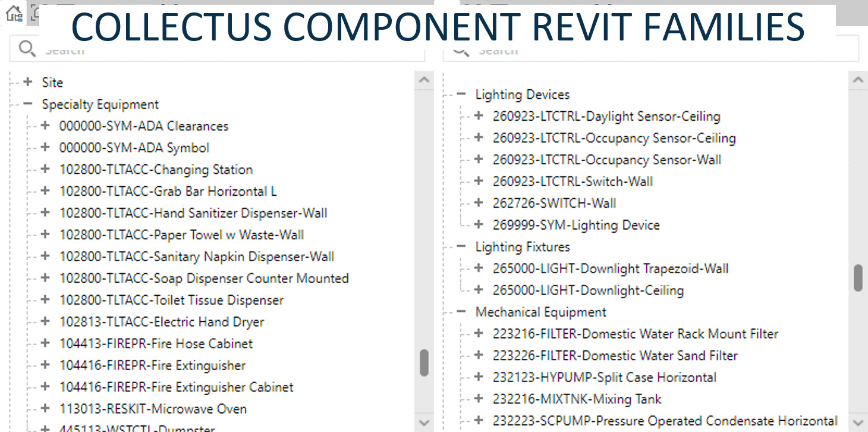
Task: Expand Domestic Water Sand Filter family
Action: (479, 355)
